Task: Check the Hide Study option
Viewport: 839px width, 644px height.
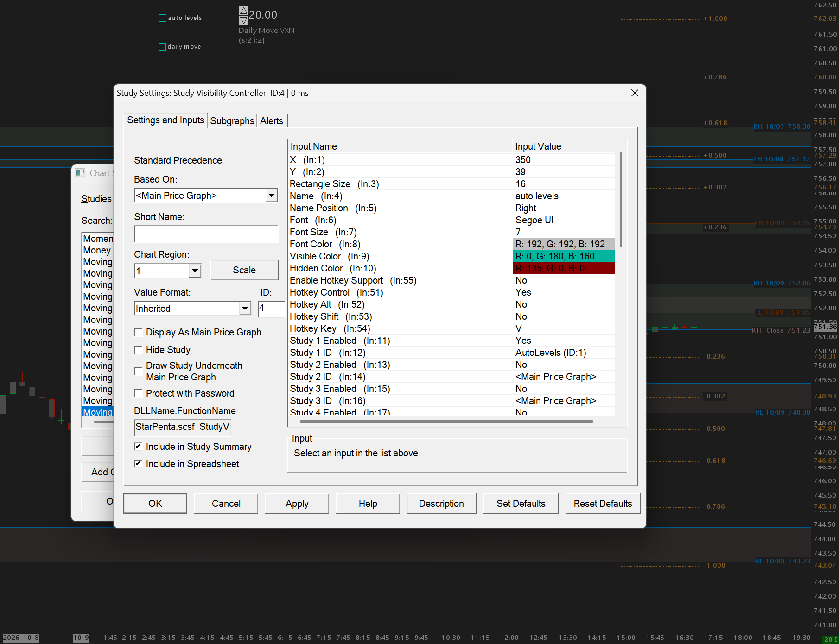Action: pos(138,350)
